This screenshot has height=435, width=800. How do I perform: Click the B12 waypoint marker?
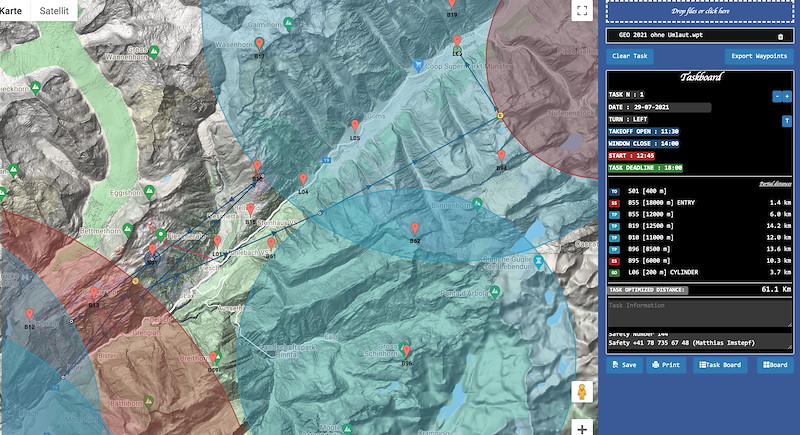tap(30, 315)
